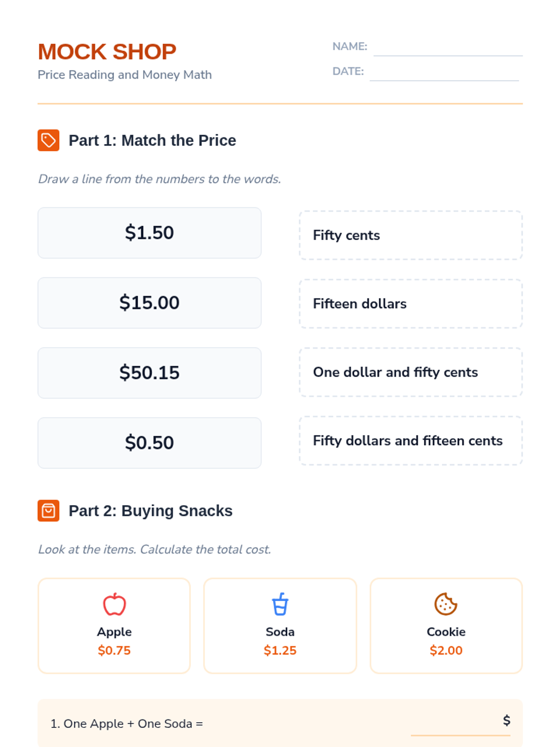
Task: Click the DATE input line
Action: pos(444,72)
